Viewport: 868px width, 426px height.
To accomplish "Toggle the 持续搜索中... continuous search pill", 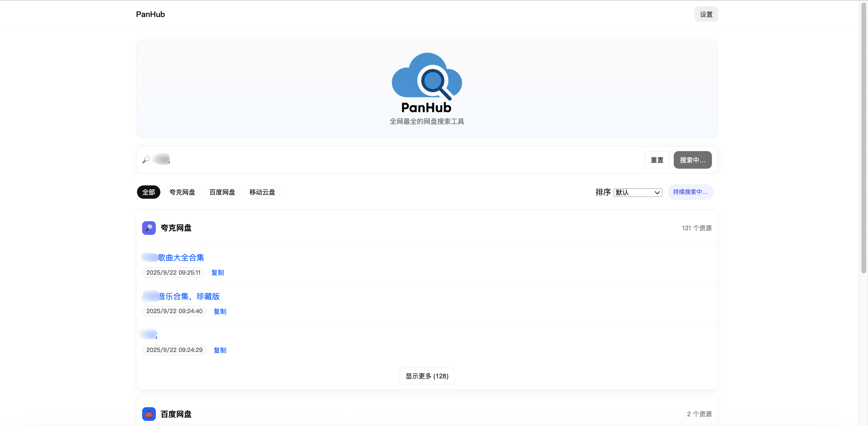I will coord(690,192).
